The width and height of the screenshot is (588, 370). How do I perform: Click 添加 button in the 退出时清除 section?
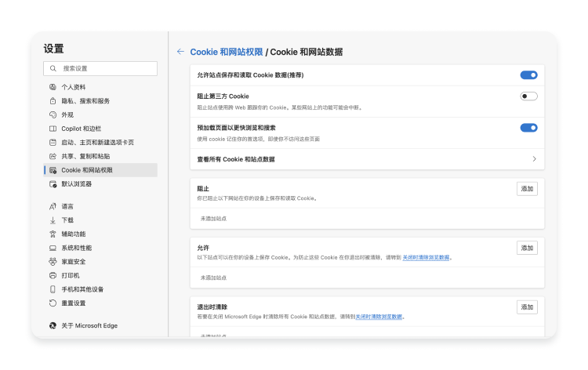pyautogui.click(x=527, y=307)
